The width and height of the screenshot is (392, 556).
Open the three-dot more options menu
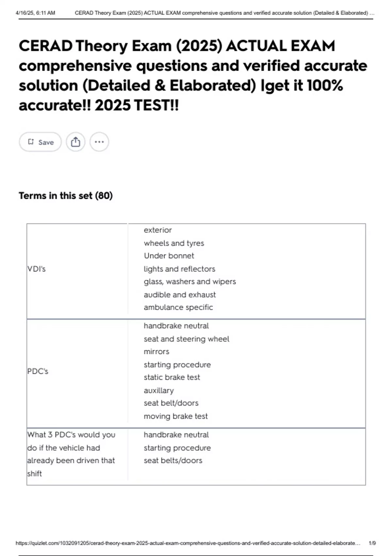click(x=99, y=142)
